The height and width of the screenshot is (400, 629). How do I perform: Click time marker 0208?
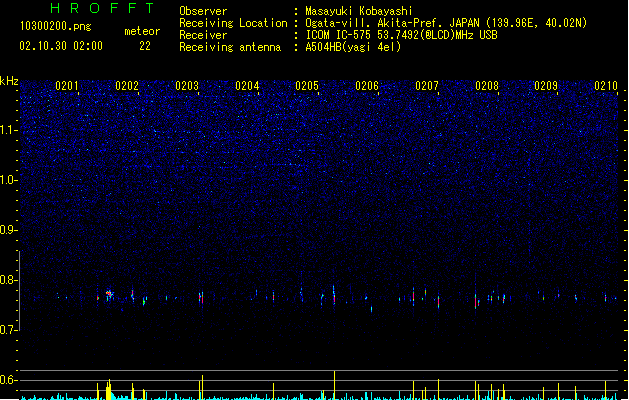[487, 86]
